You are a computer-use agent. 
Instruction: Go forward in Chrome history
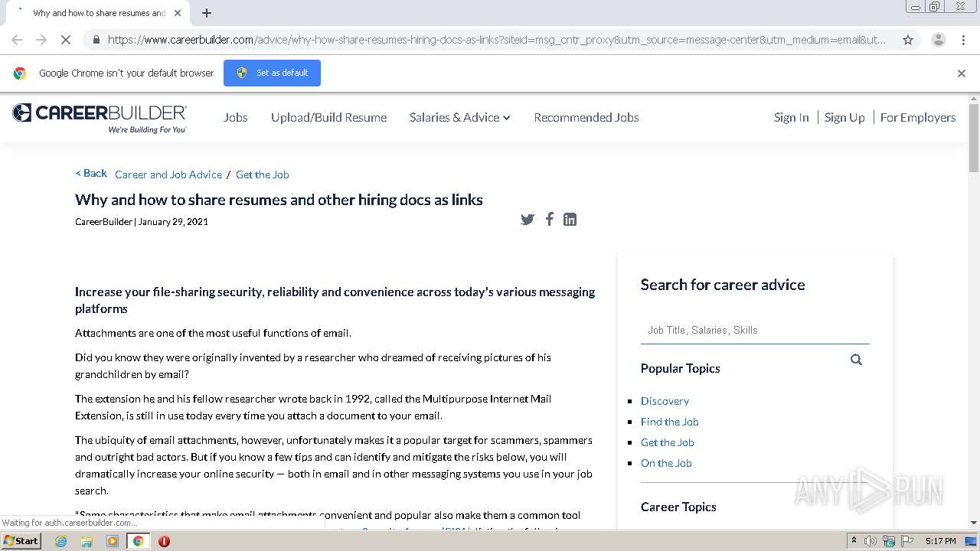pyautogui.click(x=41, y=40)
